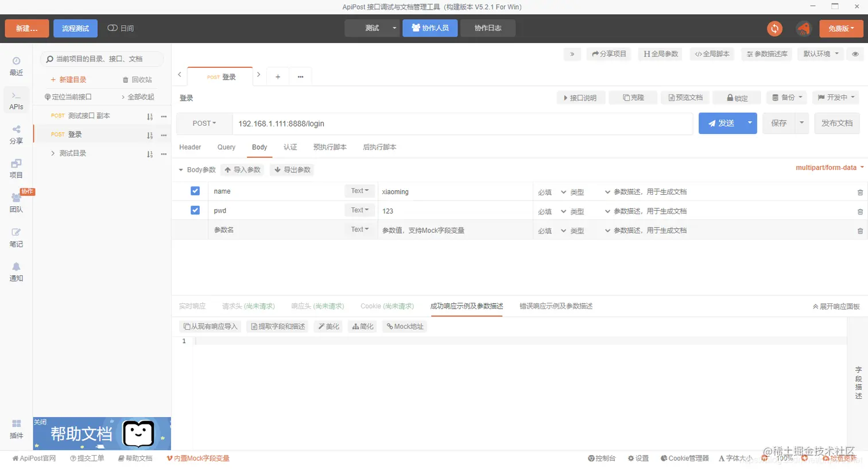Image resolution: width=868 pixels, height=470 pixels.
Task: Open the 分享 share sidebar icon
Action: (16, 134)
